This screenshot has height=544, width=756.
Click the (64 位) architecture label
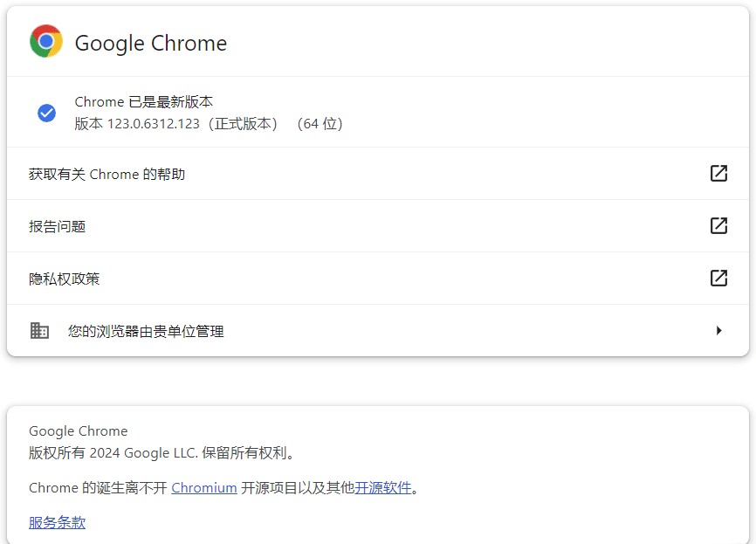(x=320, y=124)
